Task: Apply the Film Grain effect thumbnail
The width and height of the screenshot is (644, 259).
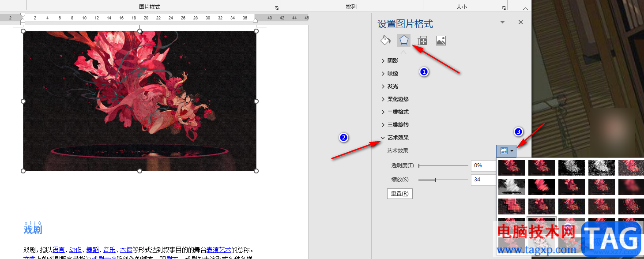Action: (x=572, y=206)
